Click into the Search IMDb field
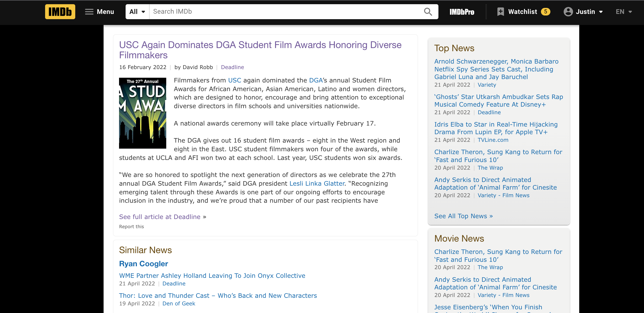This screenshot has width=644, height=313. click(x=286, y=12)
